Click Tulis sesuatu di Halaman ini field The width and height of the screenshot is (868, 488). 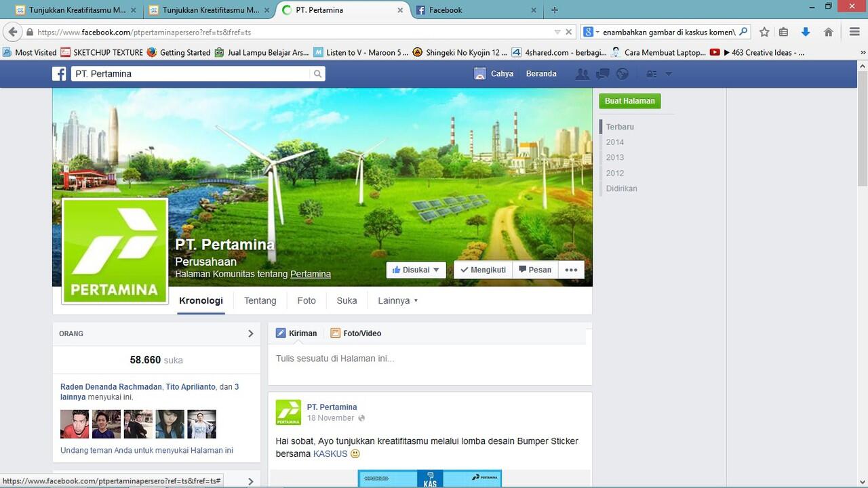(x=430, y=359)
